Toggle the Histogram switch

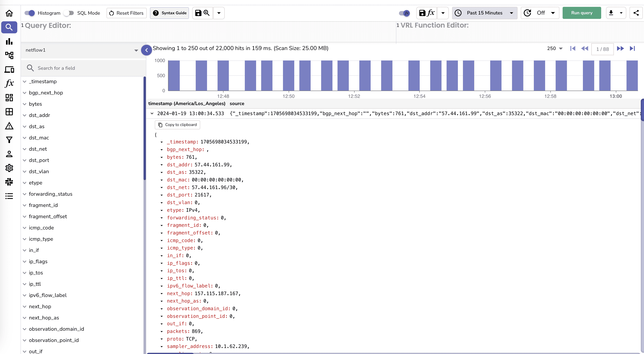(29, 13)
